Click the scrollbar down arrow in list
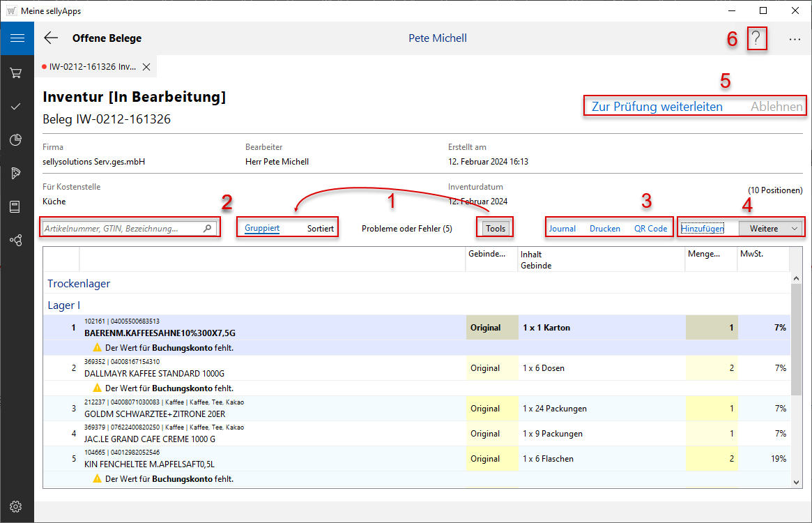Image resolution: width=812 pixels, height=523 pixels. click(x=796, y=482)
